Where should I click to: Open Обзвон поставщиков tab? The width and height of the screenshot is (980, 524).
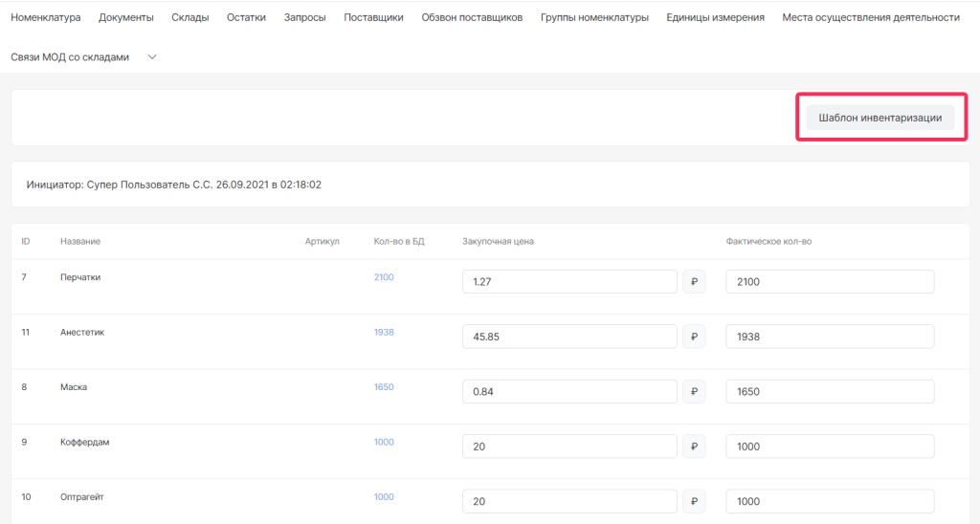472,17
